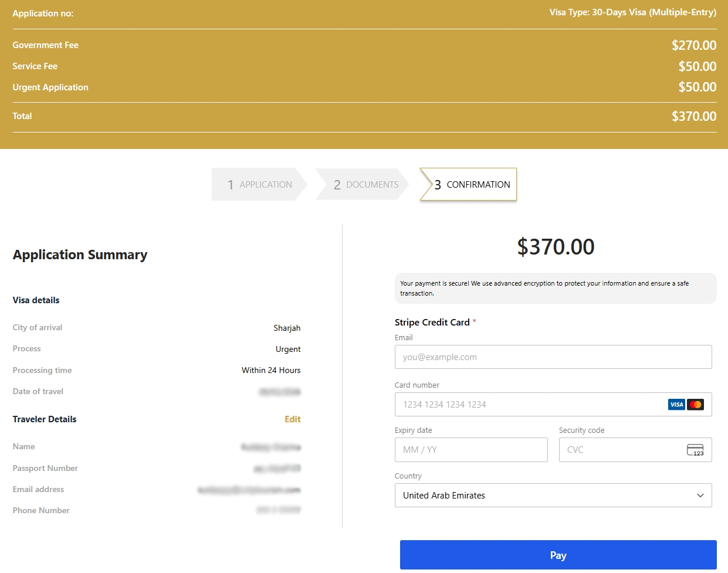Click the Visa card brand icon
Image resolution: width=728 pixels, height=573 pixels.
click(676, 404)
